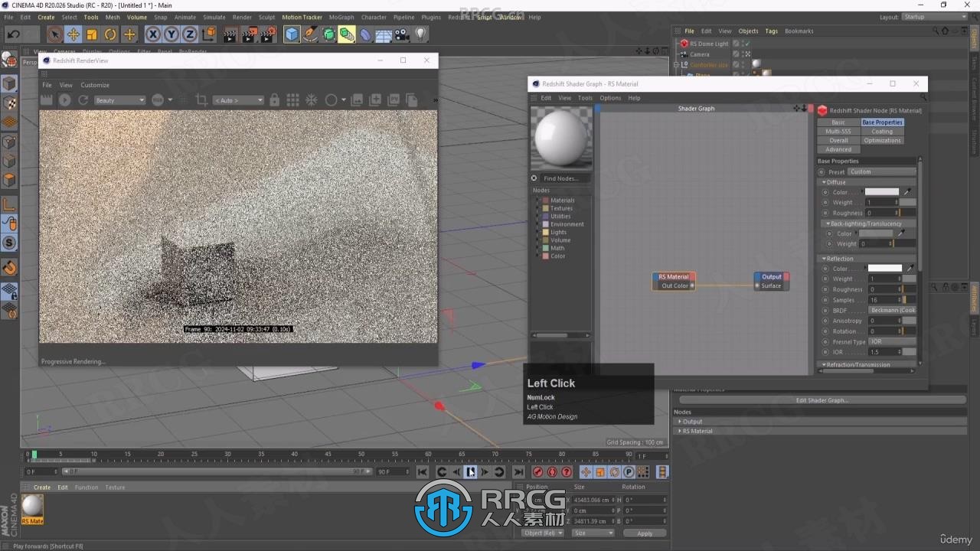Activate the Rotate tool in top toolbar

tap(110, 34)
